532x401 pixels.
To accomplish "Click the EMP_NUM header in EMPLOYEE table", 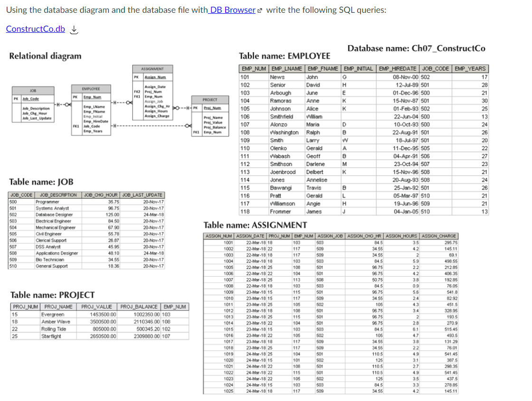I will coord(254,69).
